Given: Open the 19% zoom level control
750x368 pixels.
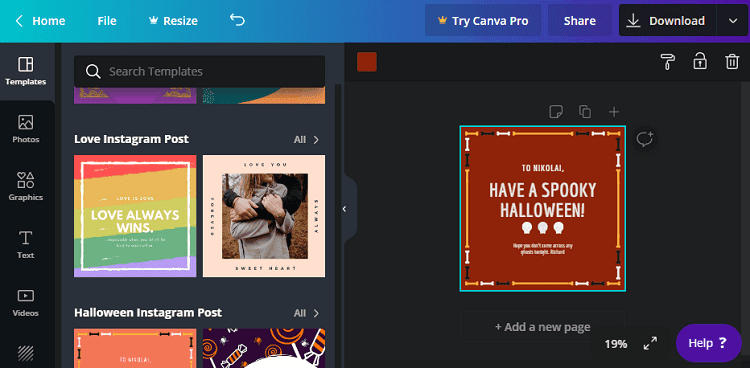Looking at the screenshot, I should pos(616,344).
